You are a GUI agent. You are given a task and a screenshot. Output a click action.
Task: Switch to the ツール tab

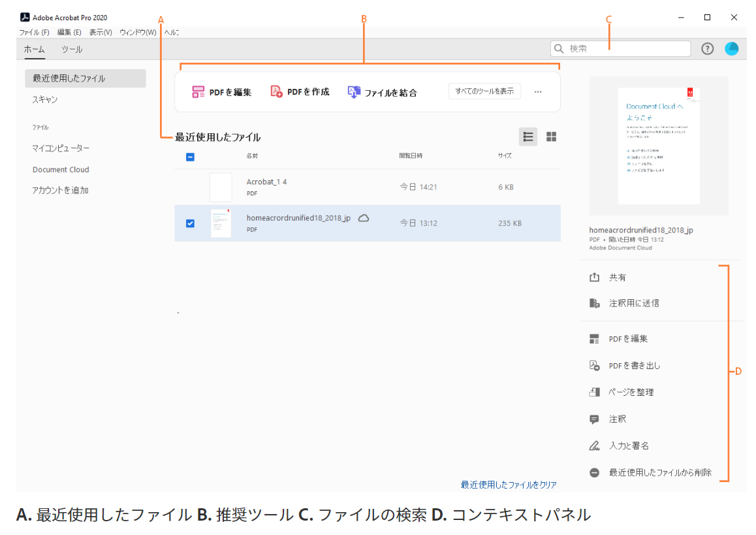72,50
